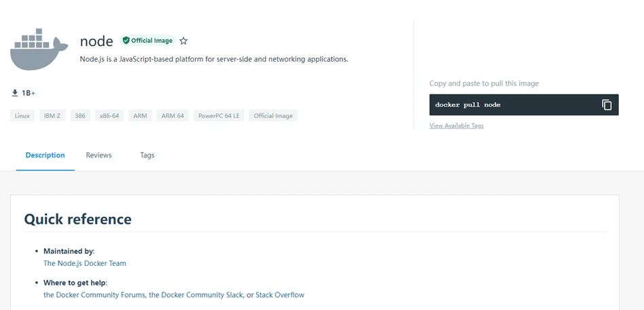Click the Linux tag chip
644x310 pixels.
point(22,116)
